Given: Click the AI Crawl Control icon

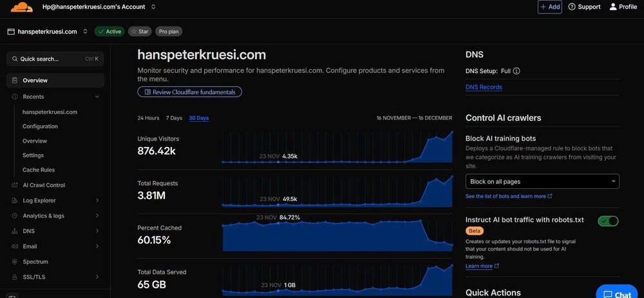Looking at the screenshot, I should [15, 185].
